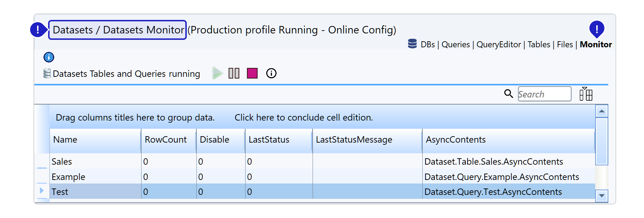This screenshot has width=644, height=218.
Task: Click here to conclude cell edition
Action: coord(304,118)
